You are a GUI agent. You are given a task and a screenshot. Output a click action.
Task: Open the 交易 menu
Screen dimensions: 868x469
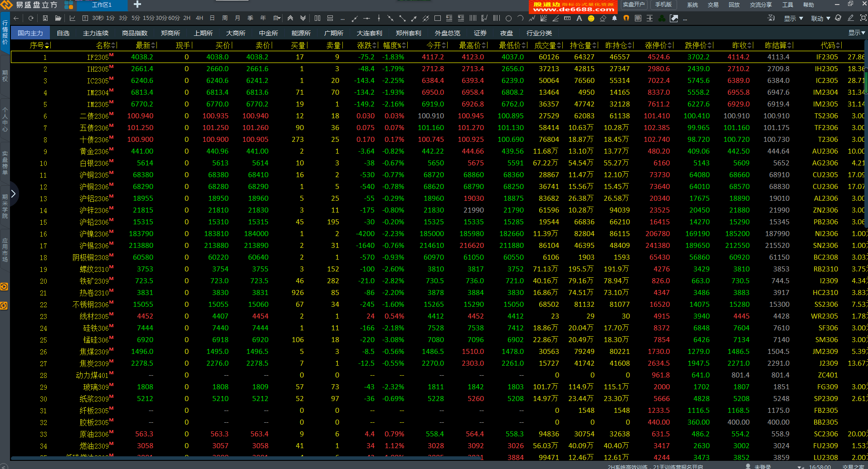(x=713, y=5)
